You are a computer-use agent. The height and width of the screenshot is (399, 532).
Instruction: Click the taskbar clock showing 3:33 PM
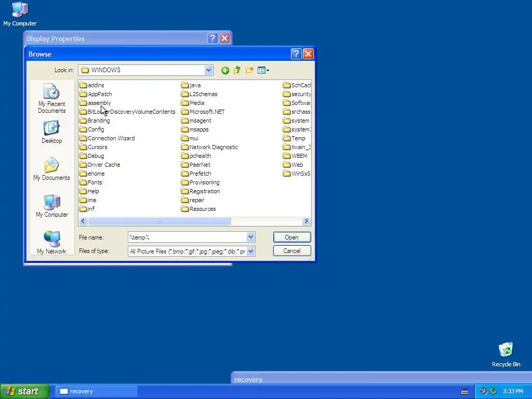point(513,391)
